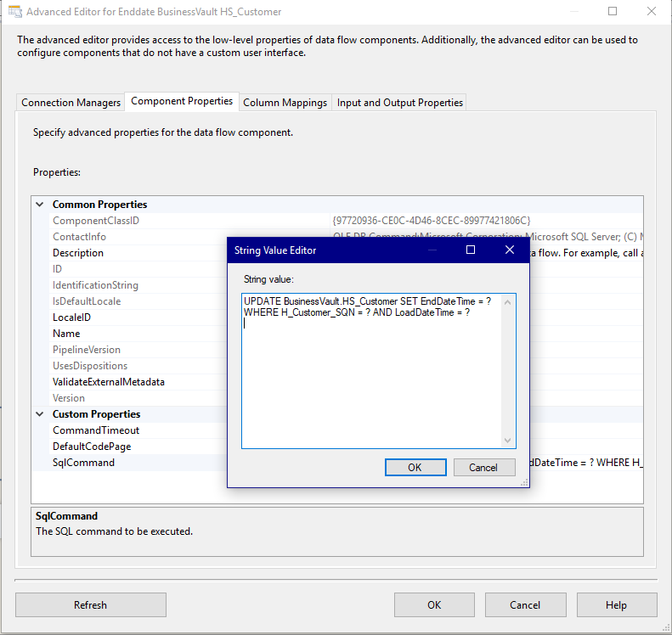Click the Refresh button
Viewport: 672px width, 635px height.
90,604
